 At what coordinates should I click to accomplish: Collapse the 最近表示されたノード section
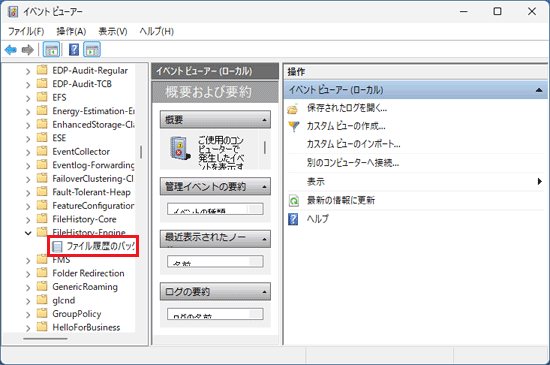click(x=215, y=239)
